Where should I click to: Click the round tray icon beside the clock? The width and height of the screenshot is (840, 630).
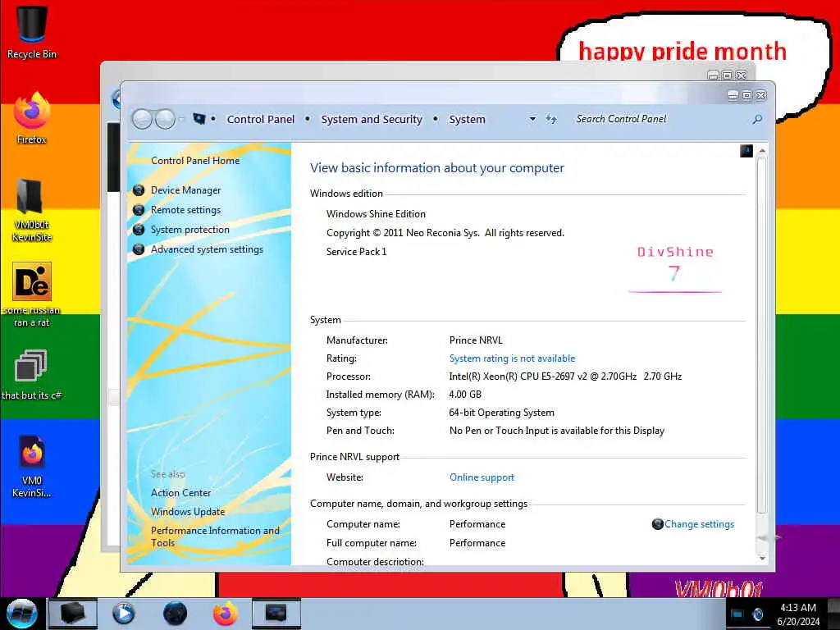click(757, 614)
